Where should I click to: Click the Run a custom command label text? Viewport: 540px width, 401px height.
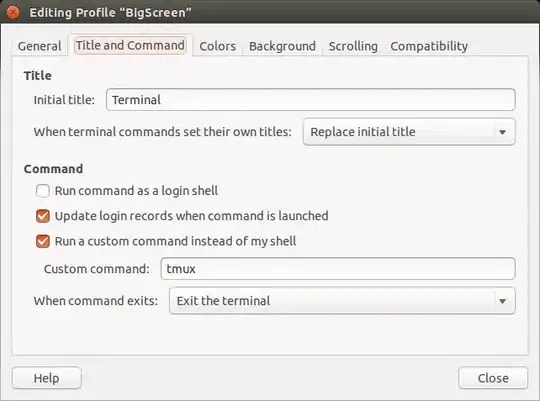pos(175,241)
